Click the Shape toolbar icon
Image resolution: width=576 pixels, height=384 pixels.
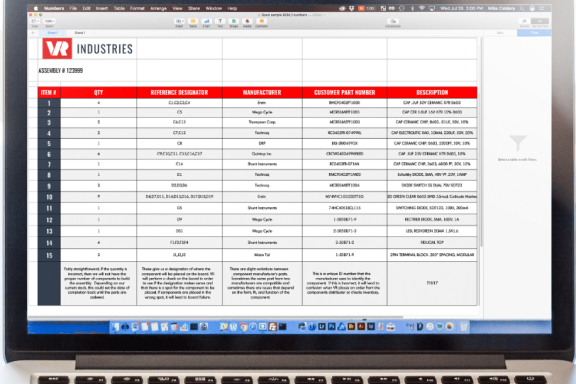click(234, 21)
